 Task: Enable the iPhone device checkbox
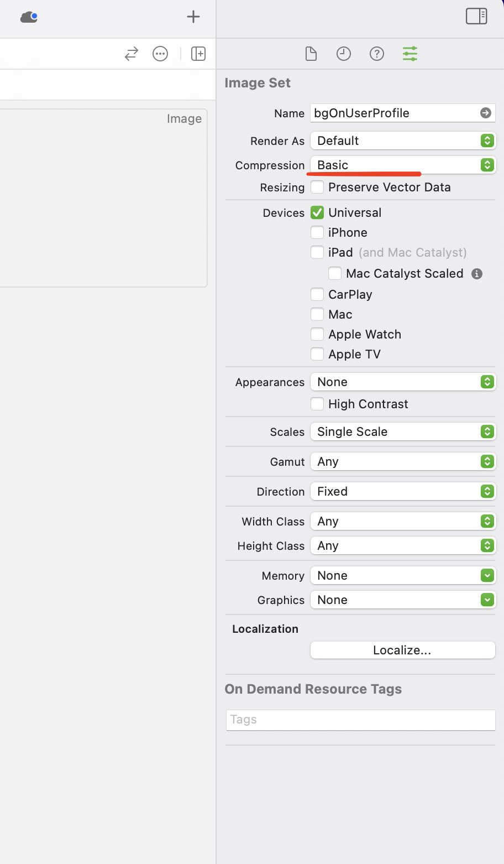317,232
